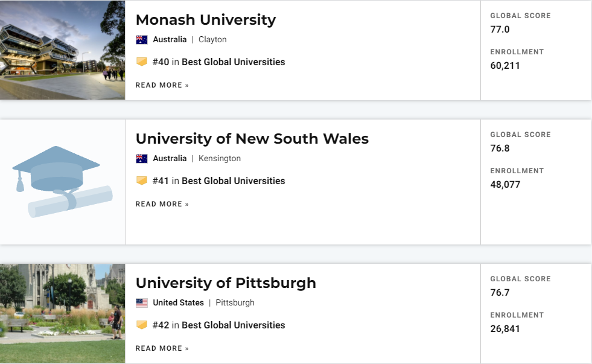This screenshot has width=592, height=364.
Task: Click Read More under University of New South Wales
Action: coord(162,204)
